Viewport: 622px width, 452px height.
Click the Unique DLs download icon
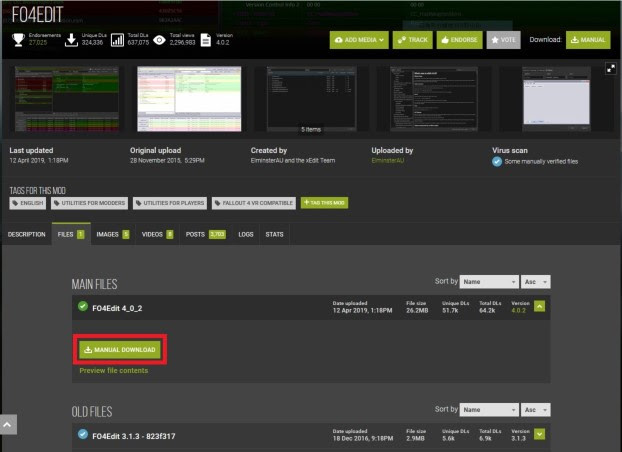tap(71, 40)
